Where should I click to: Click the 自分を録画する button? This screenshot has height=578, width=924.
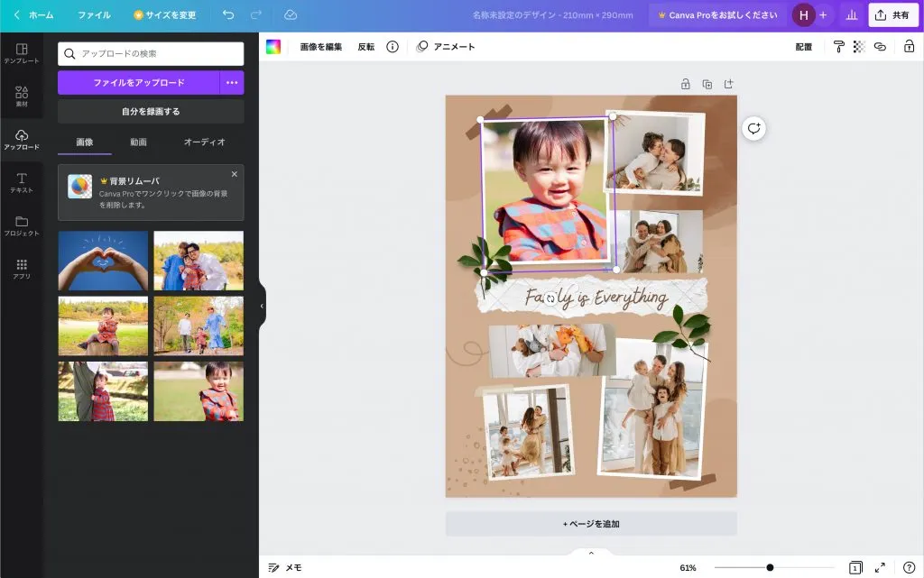coord(151,111)
